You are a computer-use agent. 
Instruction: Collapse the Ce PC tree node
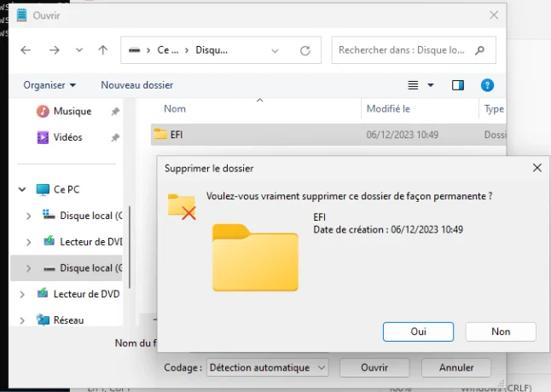pos(22,189)
